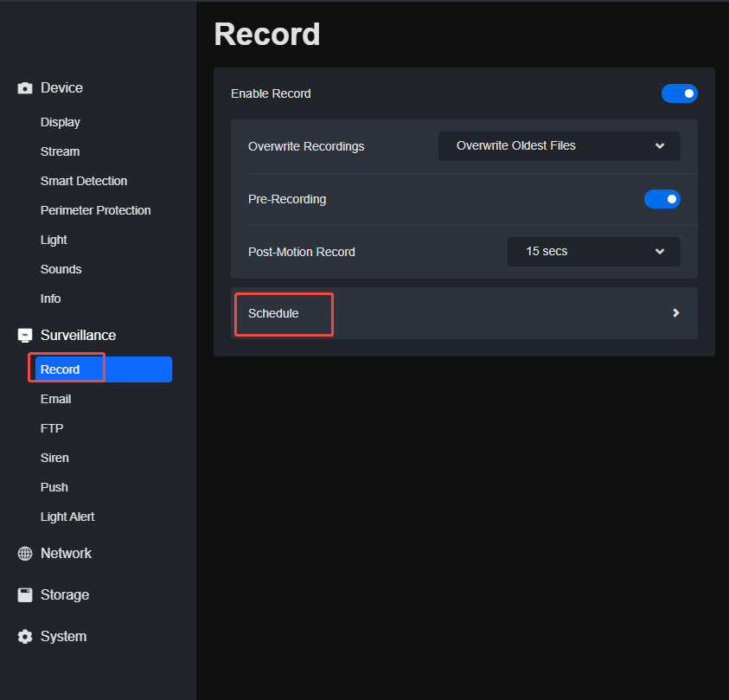Switch to the Email settings page
729x700 pixels.
(x=55, y=399)
